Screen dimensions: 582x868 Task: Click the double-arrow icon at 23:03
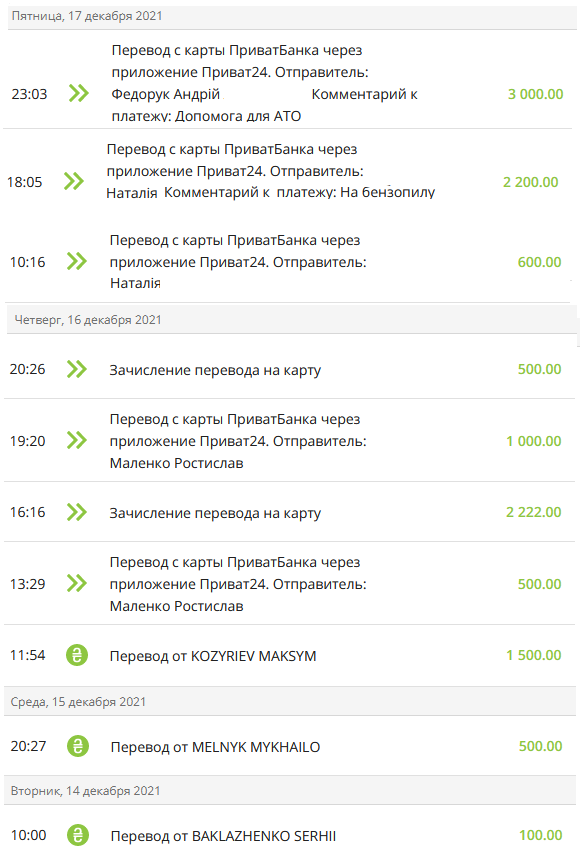79,93
